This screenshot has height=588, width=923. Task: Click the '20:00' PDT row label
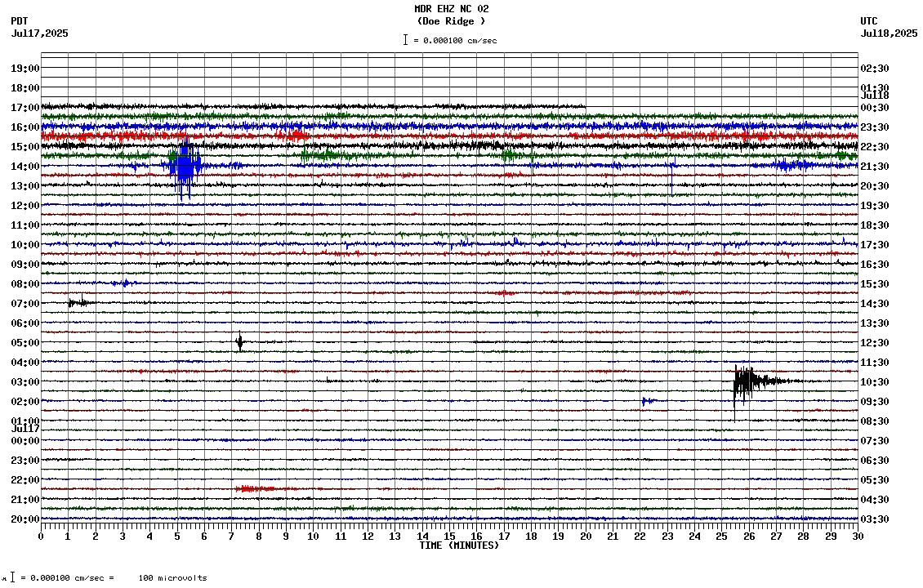click(25, 519)
